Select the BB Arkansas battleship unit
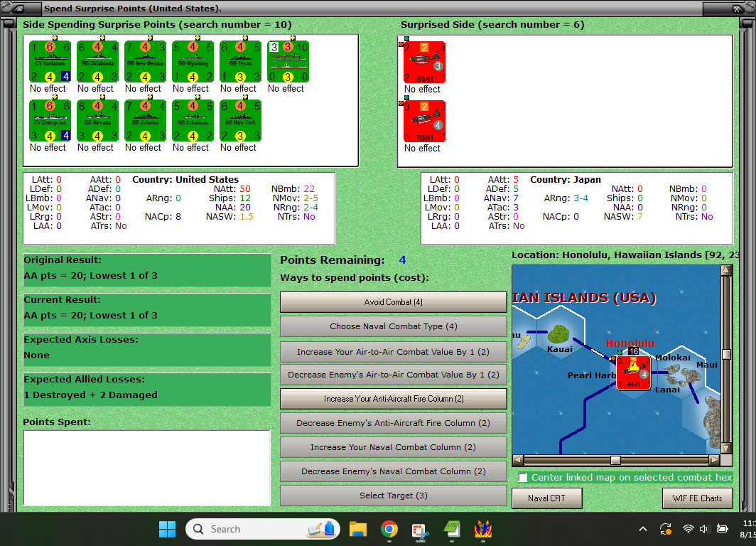 point(193,121)
